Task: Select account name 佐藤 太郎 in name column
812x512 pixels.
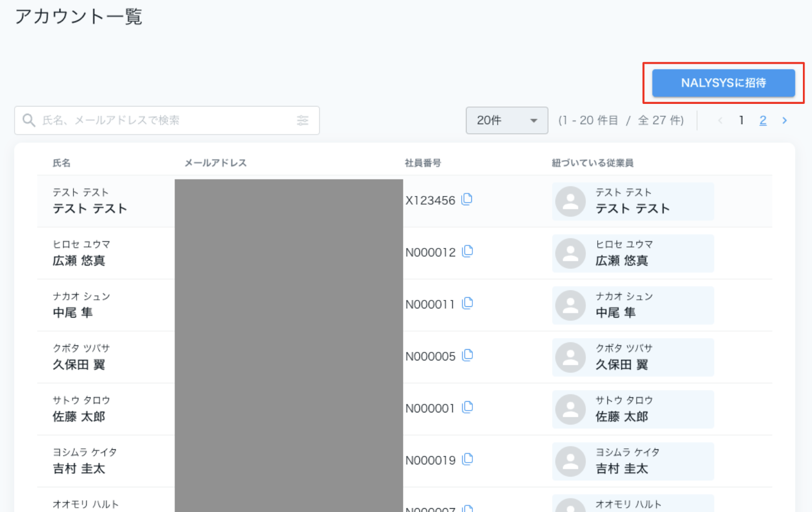Action: [79, 416]
